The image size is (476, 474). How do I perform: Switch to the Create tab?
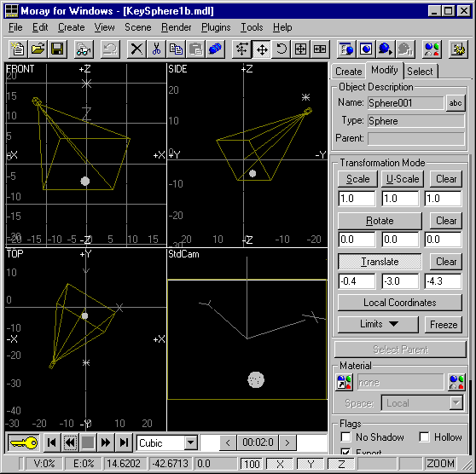[349, 72]
